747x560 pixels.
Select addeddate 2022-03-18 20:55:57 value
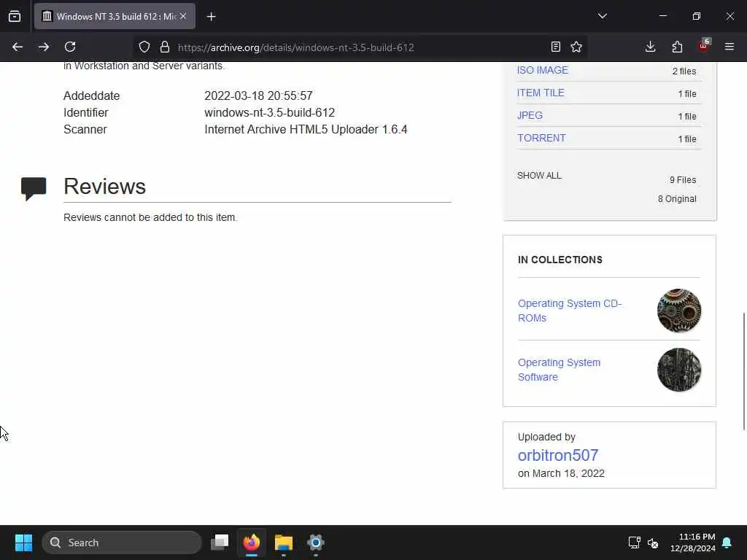(x=259, y=96)
